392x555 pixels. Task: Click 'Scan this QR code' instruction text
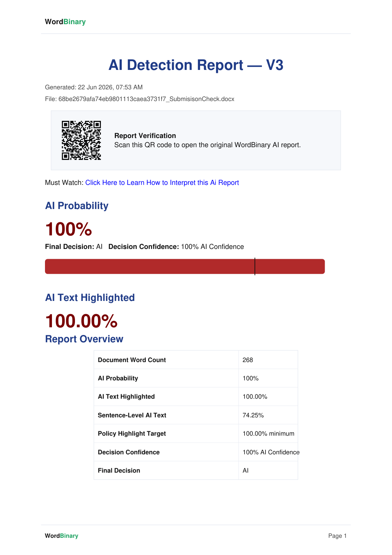click(x=208, y=145)
